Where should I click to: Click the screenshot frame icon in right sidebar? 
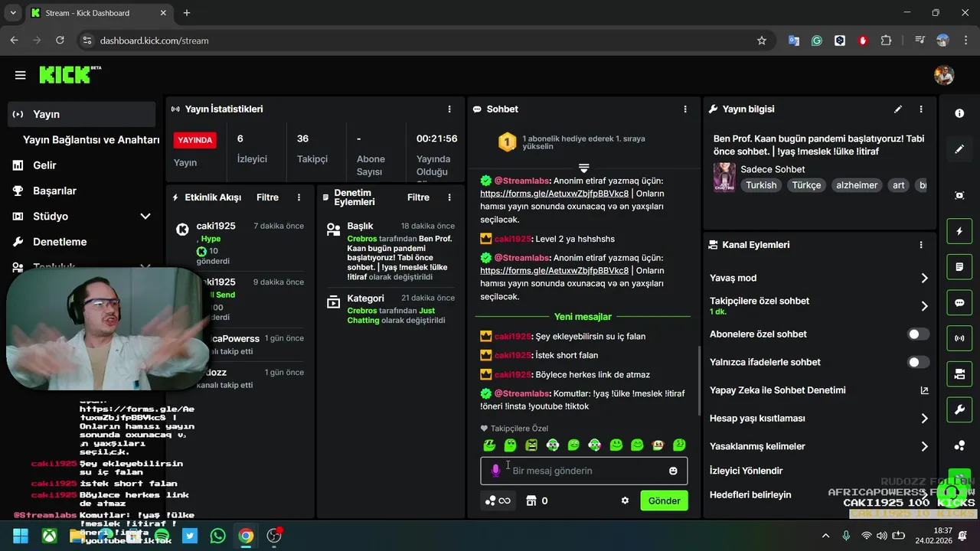(x=959, y=195)
